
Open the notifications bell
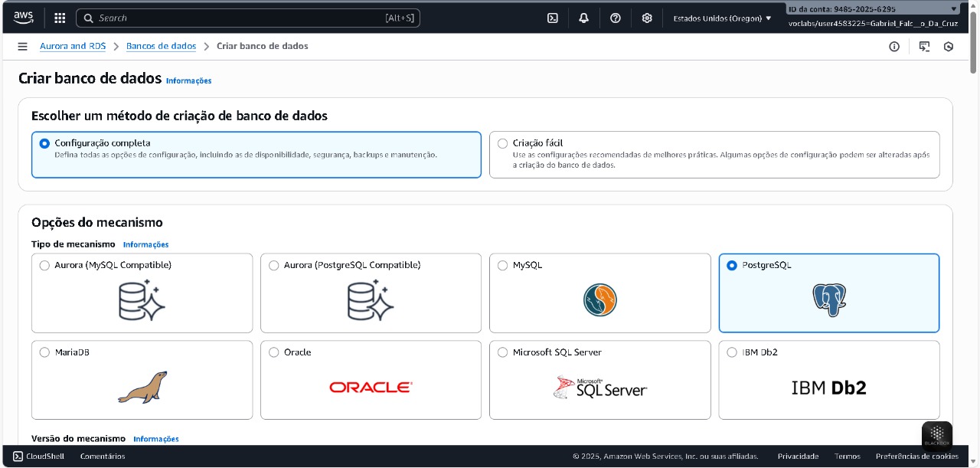[584, 18]
